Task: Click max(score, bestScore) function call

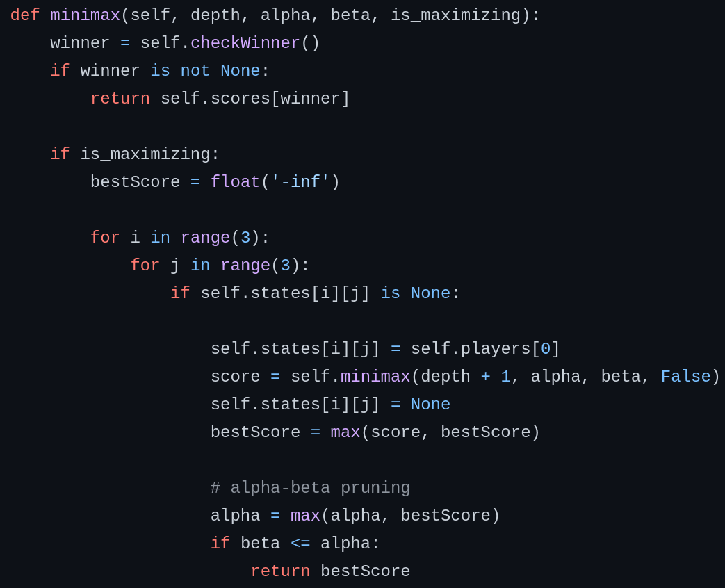Action: (x=435, y=432)
